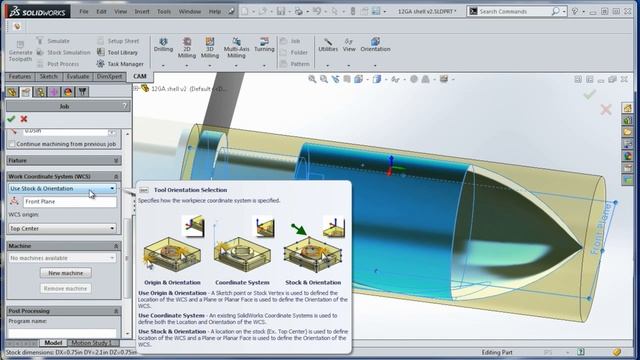
Task: Open the Drilling tool
Action: [x=163, y=45]
